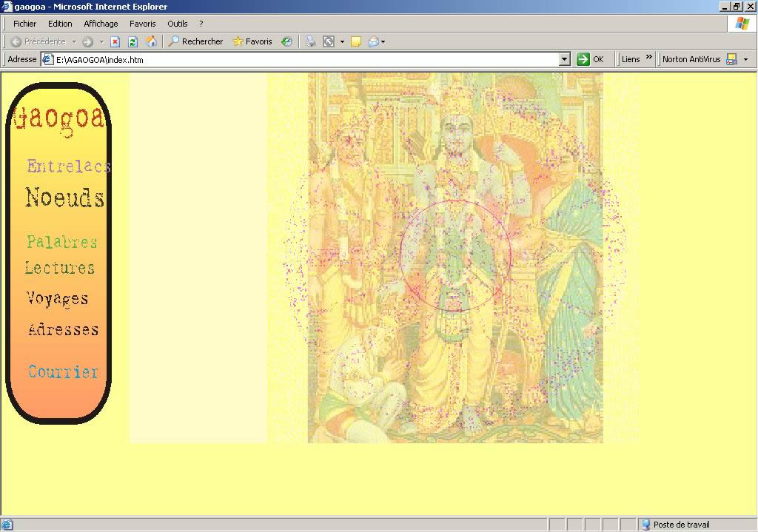Viewport: 758px width, 532px height.
Task: Open the Adresses link
Action: coord(64,329)
